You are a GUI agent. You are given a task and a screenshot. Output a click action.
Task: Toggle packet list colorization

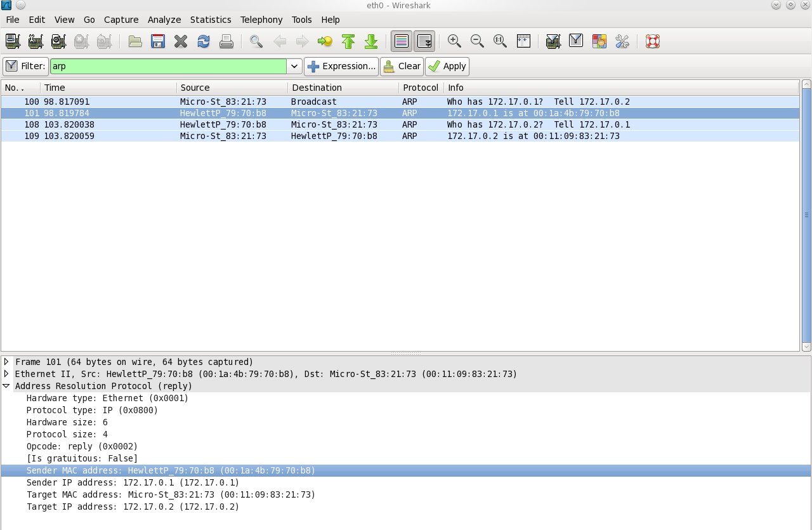(x=401, y=42)
